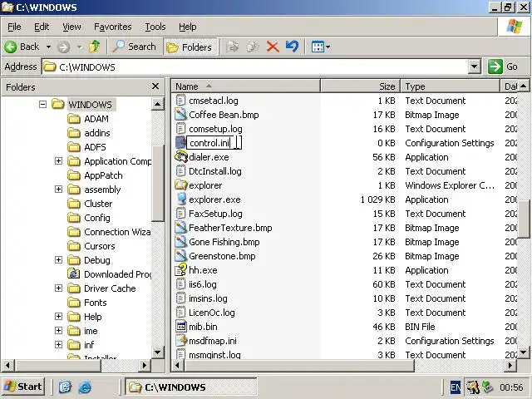Viewport: 532px width, 399px height.
Task: Select the C:\WINDOWS taskbar button
Action: point(190,387)
